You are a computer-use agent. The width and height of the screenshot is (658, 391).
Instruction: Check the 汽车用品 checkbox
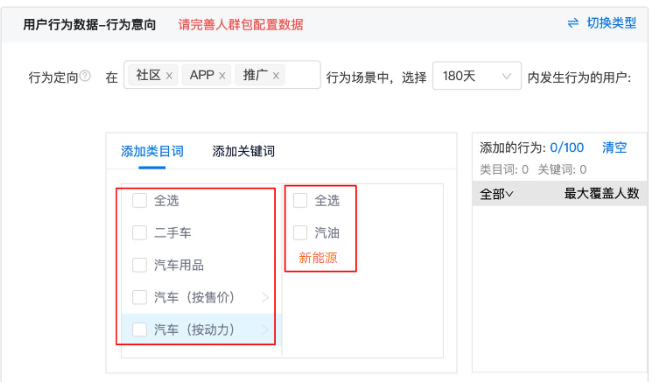pyautogui.click(x=139, y=265)
